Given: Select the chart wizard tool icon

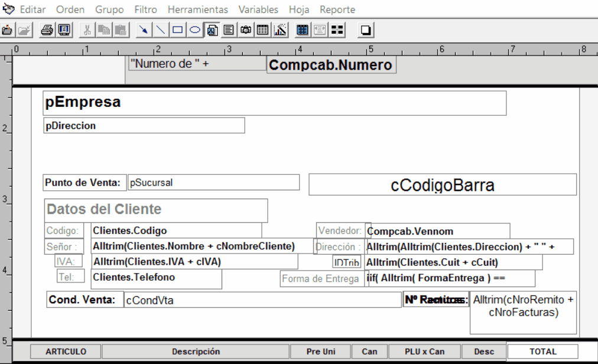Looking at the screenshot, I should [280, 30].
